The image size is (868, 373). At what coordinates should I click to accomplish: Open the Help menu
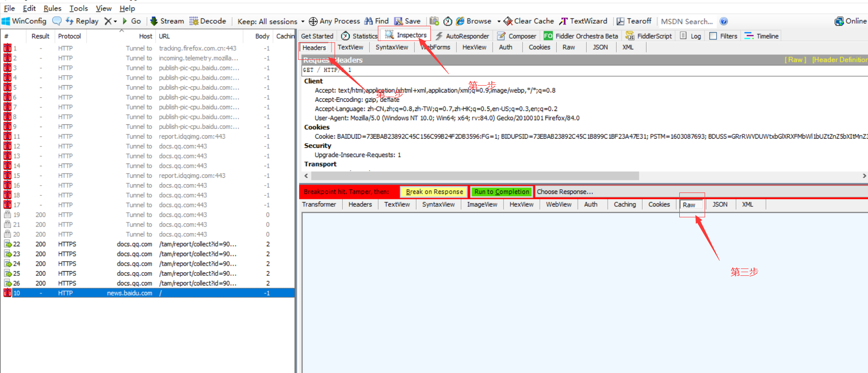pyautogui.click(x=127, y=8)
